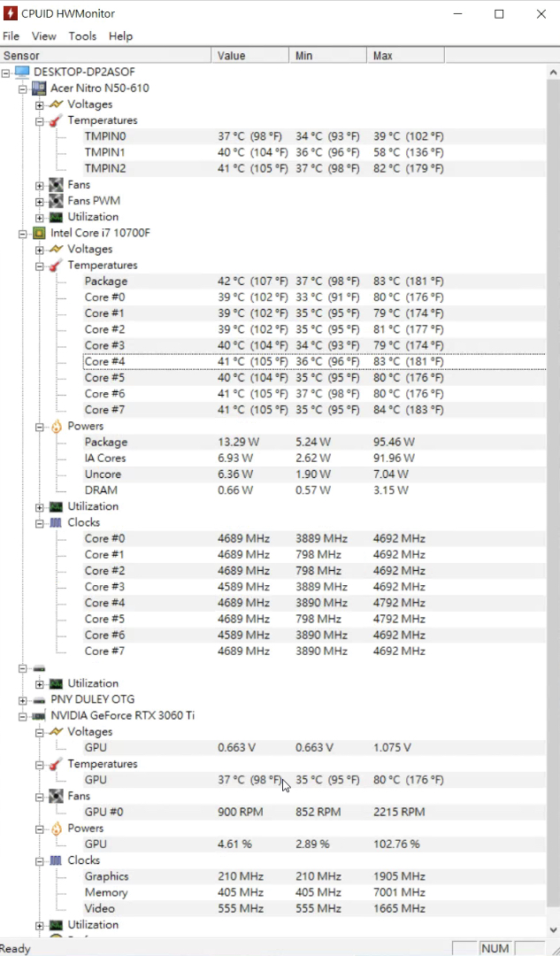Open the View menu
The image size is (560, 956).
44,36
